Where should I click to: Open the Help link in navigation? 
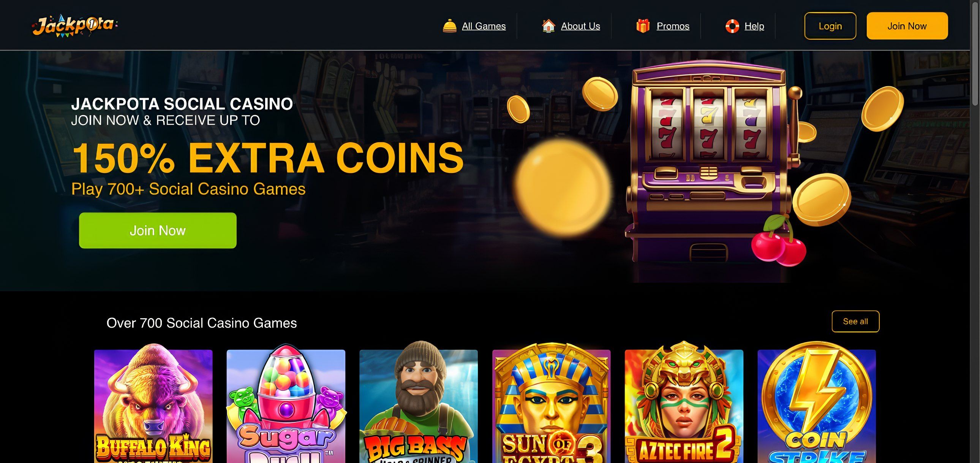(x=754, y=26)
